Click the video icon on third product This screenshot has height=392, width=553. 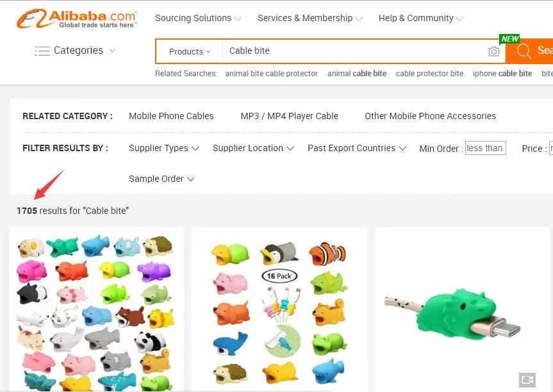pyautogui.click(x=527, y=380)
